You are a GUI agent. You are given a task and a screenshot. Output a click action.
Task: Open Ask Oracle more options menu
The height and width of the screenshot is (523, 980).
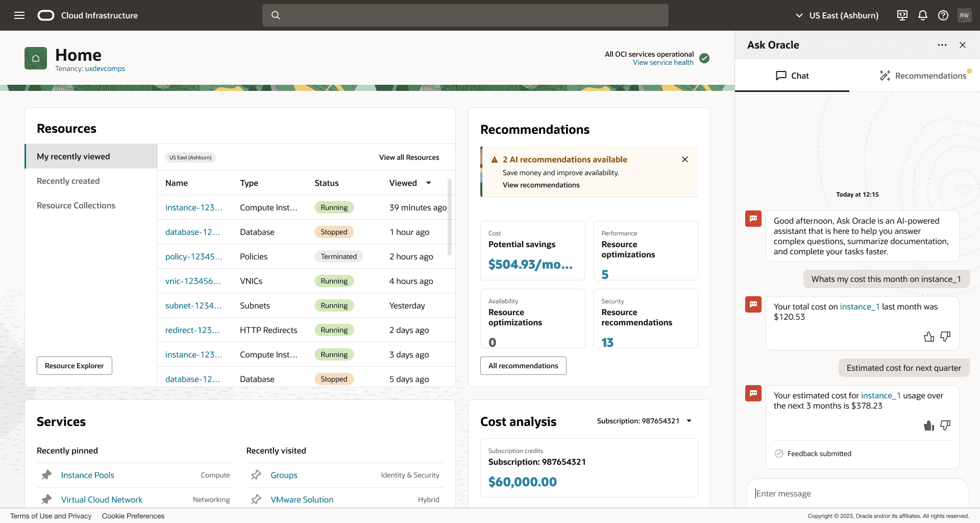click(942, 45)
